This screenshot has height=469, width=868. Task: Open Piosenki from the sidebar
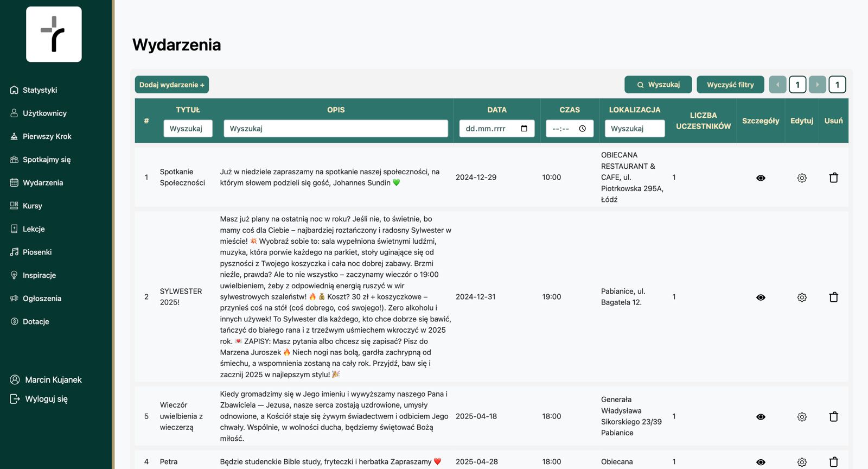31,252
